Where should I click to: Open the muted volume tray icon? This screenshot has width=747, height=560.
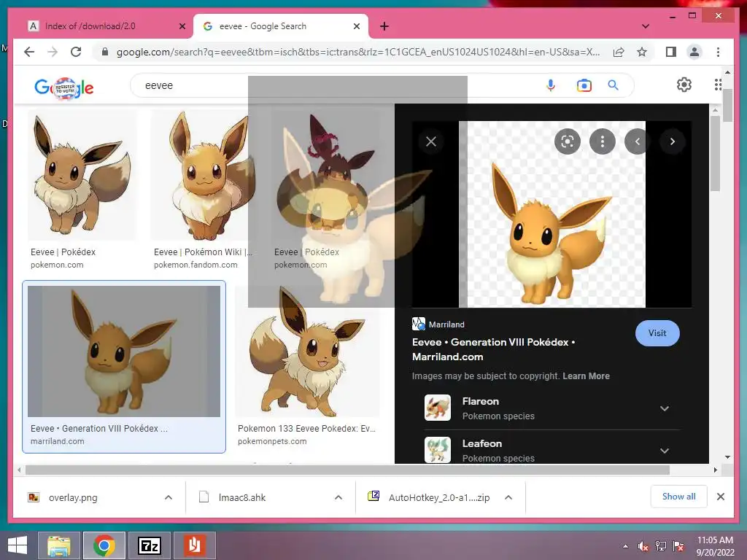[x=643, y=546]
